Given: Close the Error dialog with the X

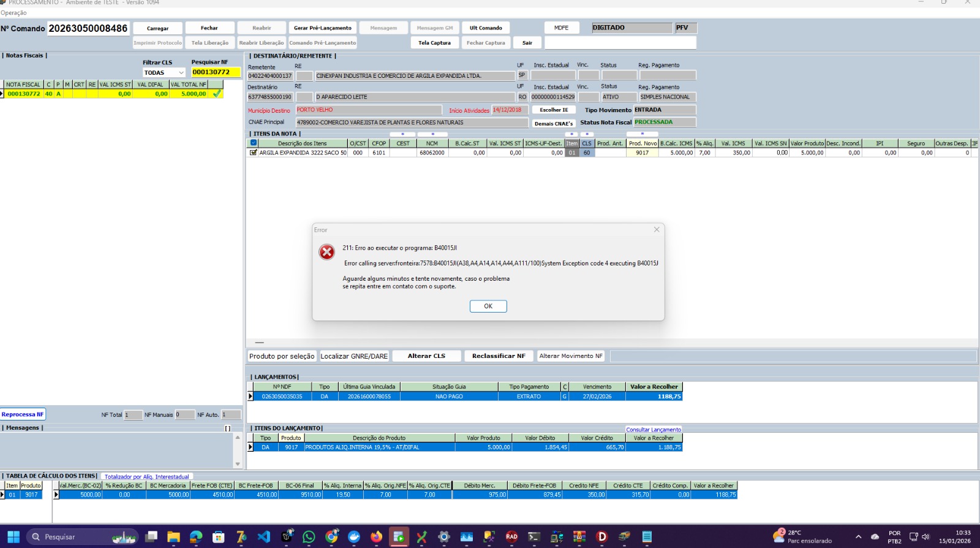Looking at the screenshot, I should (x=657, y=230).
